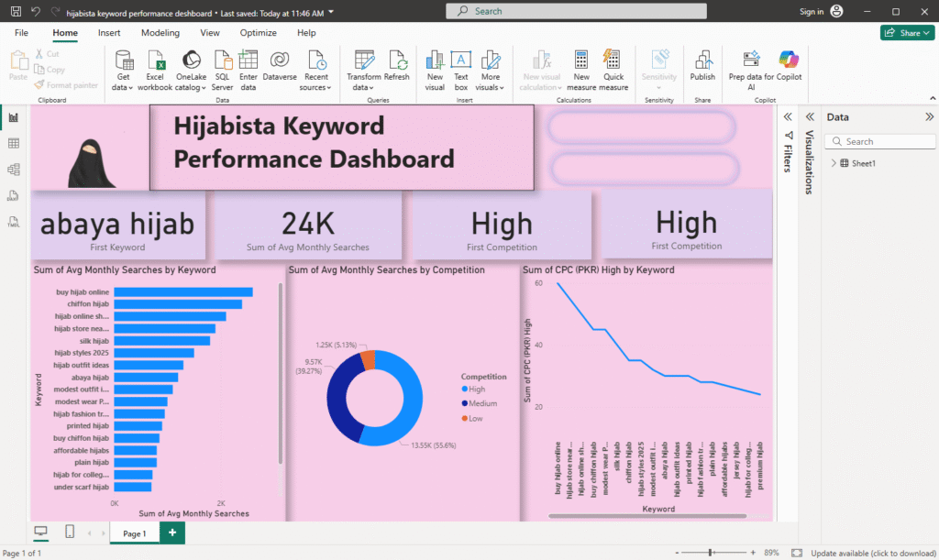The height and width of the screenshot is (560, 939).
Task: Switch to desktop layout view
Action: (x=40, y=533)
